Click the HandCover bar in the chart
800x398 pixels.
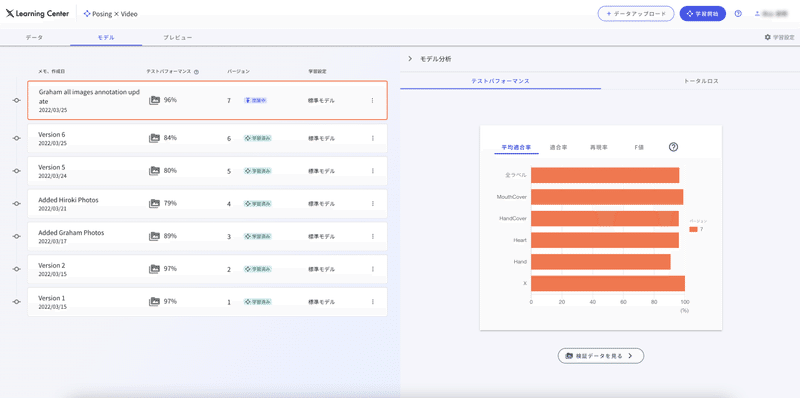pos(605,218)
